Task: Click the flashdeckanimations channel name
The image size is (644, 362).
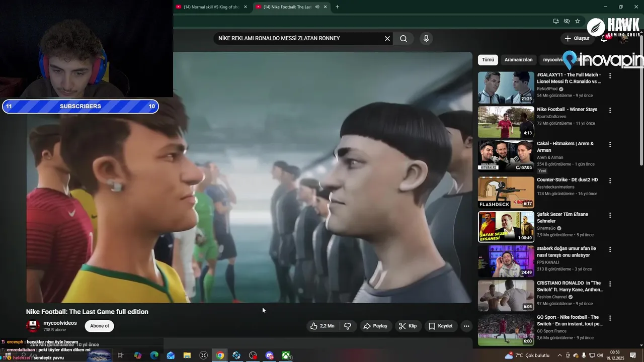Action: (555, 187)
